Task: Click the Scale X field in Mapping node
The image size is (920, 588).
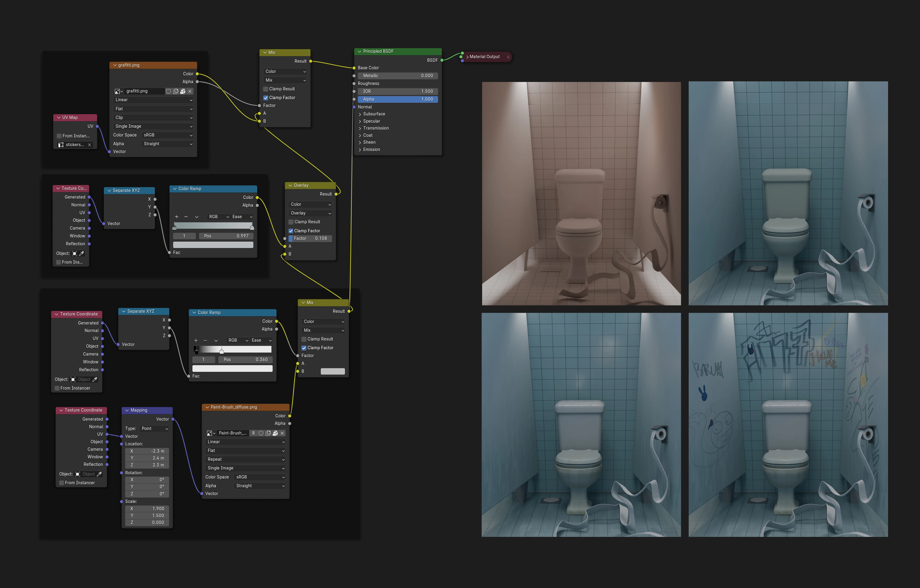Action: click(x=147, y=509)
